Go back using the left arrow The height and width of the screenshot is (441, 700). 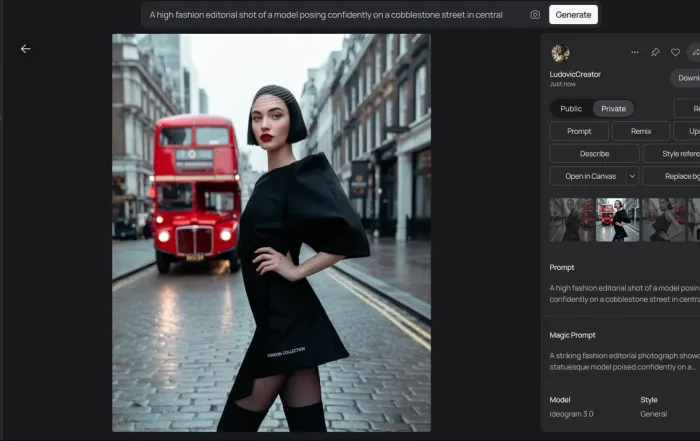click(26, 49)
